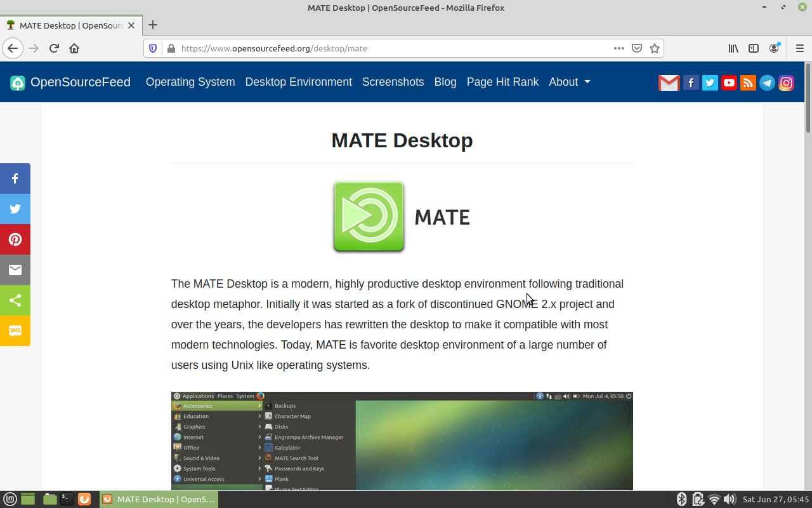The height and width of the screenshot is (508, 812).
Task: Close the MATE Desktop tab
Action: click(x=131, y=25)
